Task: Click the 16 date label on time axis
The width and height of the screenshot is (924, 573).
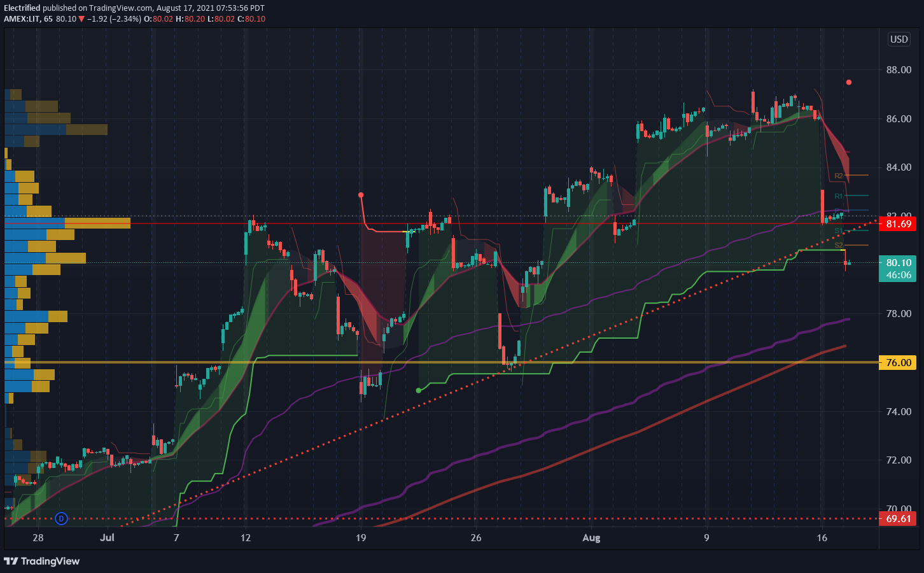Action: (x=822, y=538)
